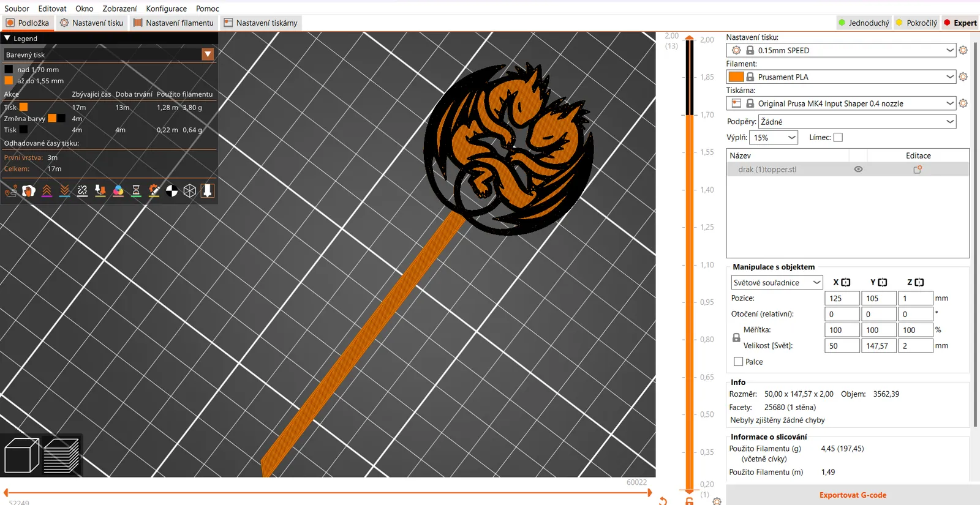The image size is (980, 505).
Task: Click the X position input field
Action: [842, 298]
